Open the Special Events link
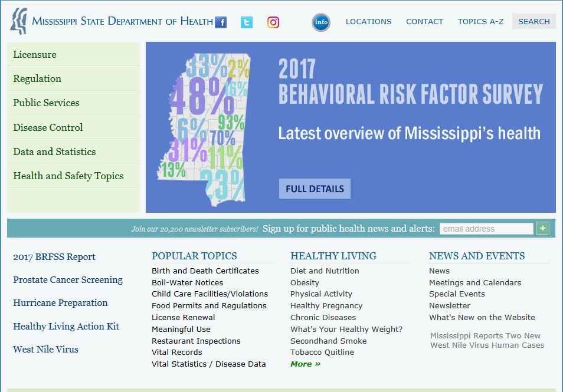Viewport: 563px width, 392px height. click(457, 294)
